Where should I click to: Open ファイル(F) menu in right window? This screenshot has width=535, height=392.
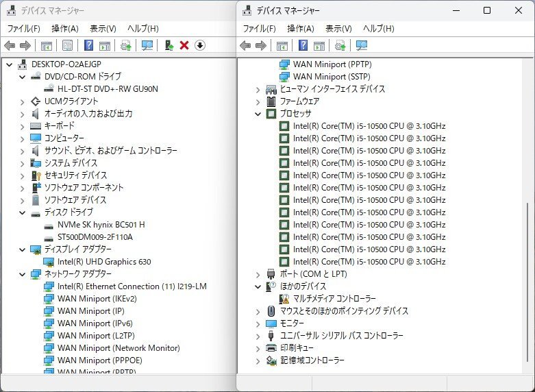click(260, 28)
